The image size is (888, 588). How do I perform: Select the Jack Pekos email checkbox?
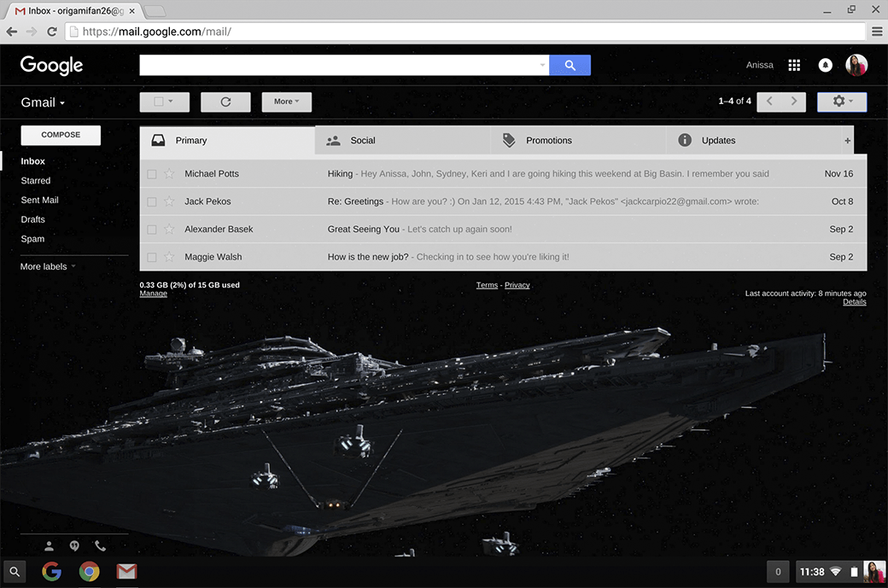click(x=152, y=202)
